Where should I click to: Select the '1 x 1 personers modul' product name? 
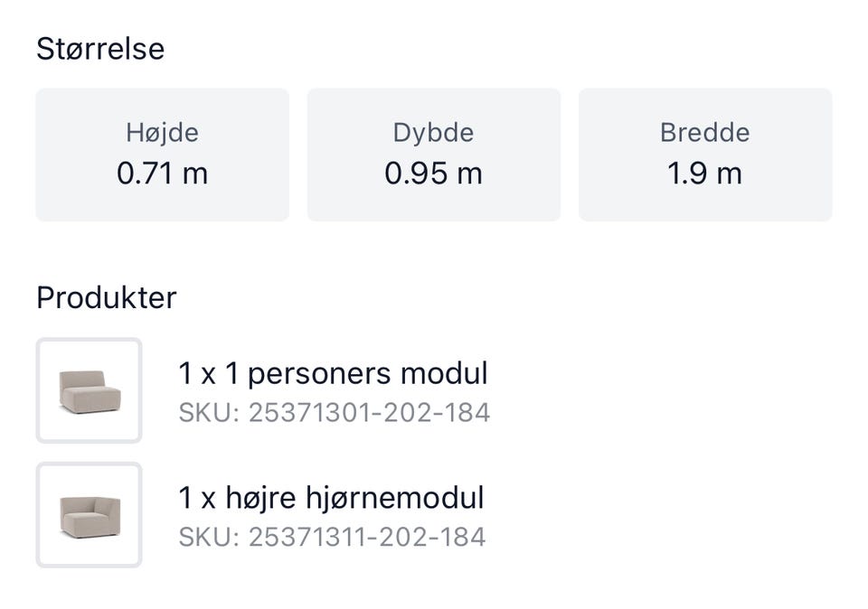(333, 373)
